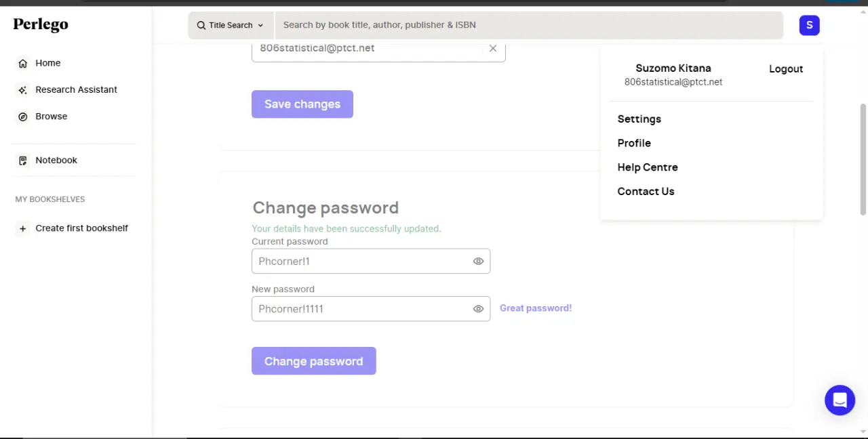Open Research Assistant sparkle icon
This screenshot has width=868, height=439.
[22, 90]
